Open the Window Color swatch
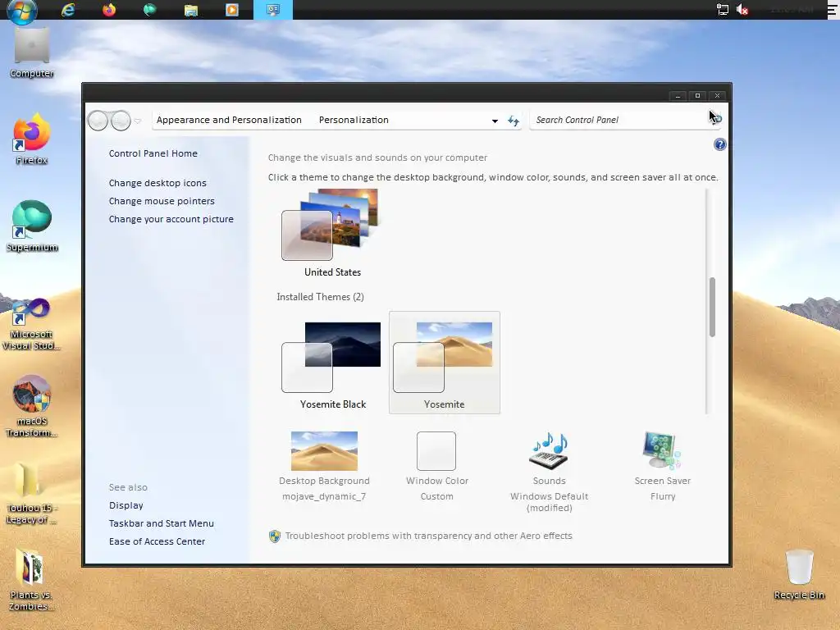Viewport: 840px width, 630px height. pos(436,451)
